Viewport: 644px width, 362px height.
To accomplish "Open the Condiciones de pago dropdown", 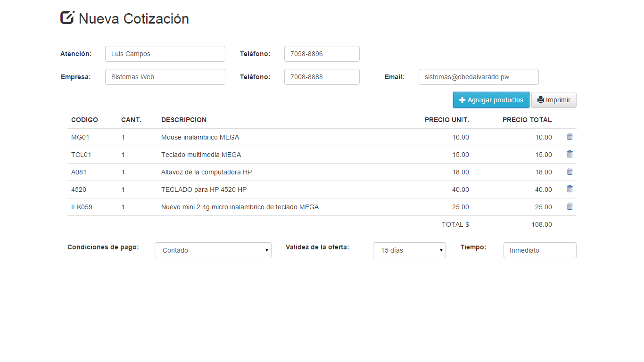I will click(x=213, y=250).
